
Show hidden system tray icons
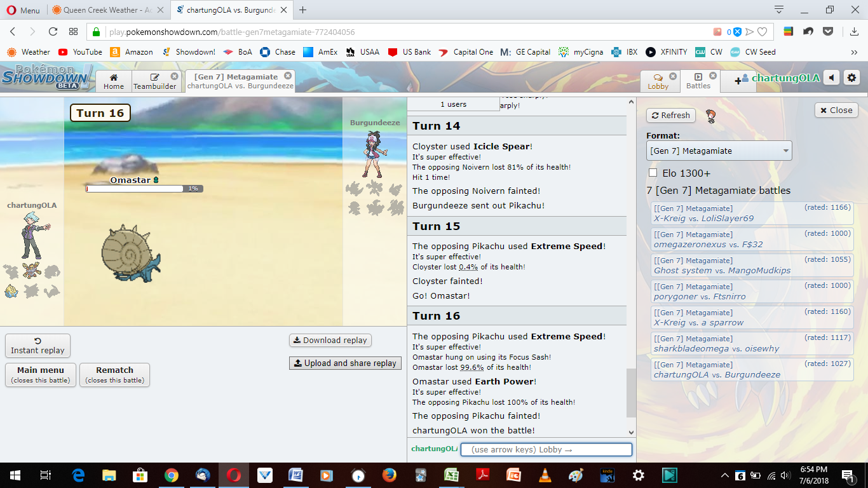pos(724,475)
